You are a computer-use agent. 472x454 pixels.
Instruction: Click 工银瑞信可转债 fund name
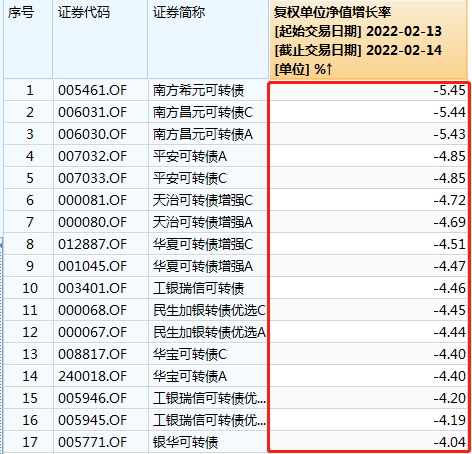[x=198, y=288]
